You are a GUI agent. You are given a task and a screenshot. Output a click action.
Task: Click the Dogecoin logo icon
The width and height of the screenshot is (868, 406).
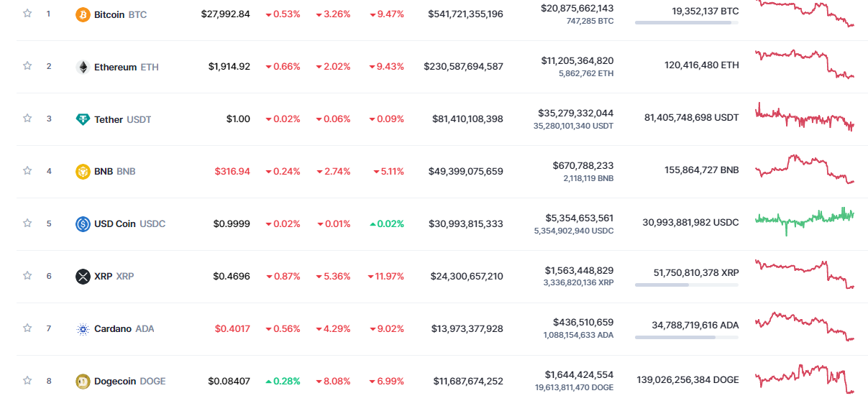[83, 382]
